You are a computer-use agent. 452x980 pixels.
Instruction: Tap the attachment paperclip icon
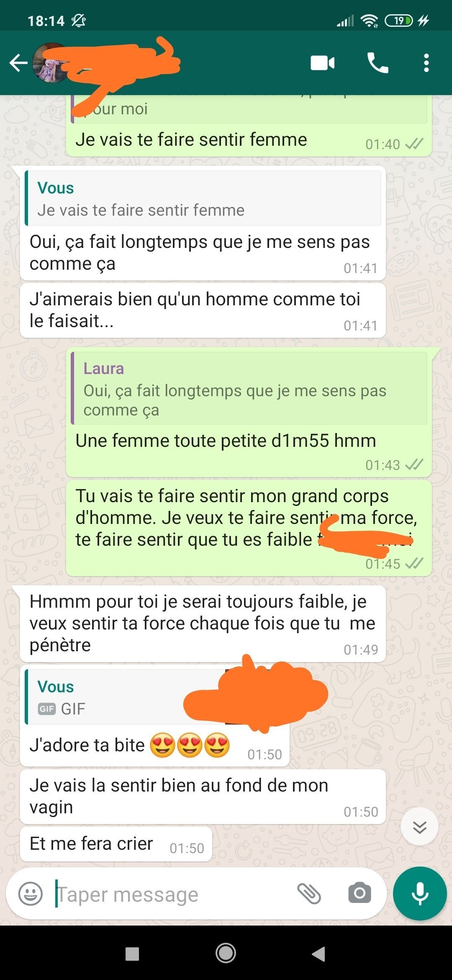(x=309, y=894)
